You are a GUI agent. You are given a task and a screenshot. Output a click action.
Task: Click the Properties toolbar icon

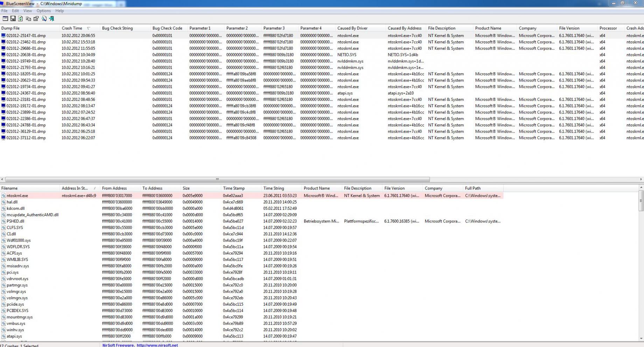(36, 19)
